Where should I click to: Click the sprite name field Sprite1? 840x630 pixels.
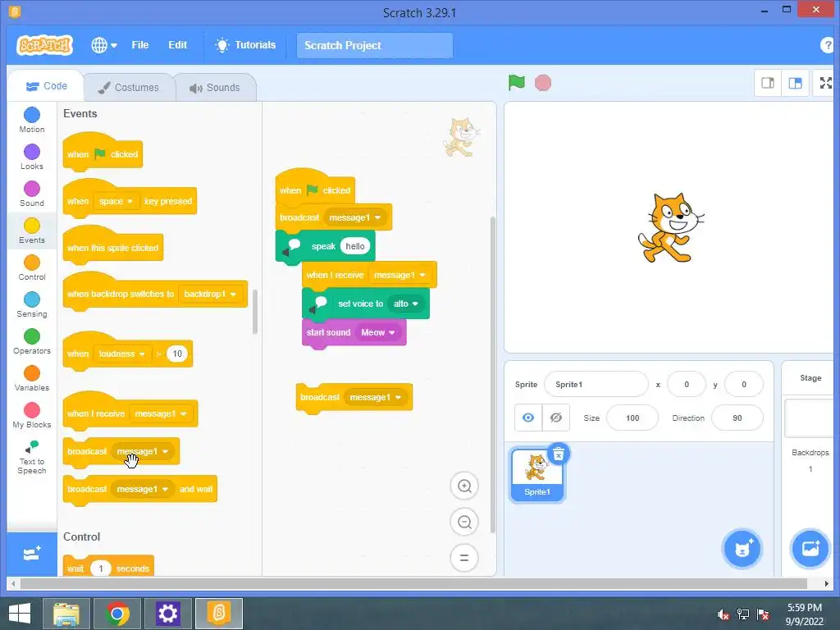click(596, 384)
